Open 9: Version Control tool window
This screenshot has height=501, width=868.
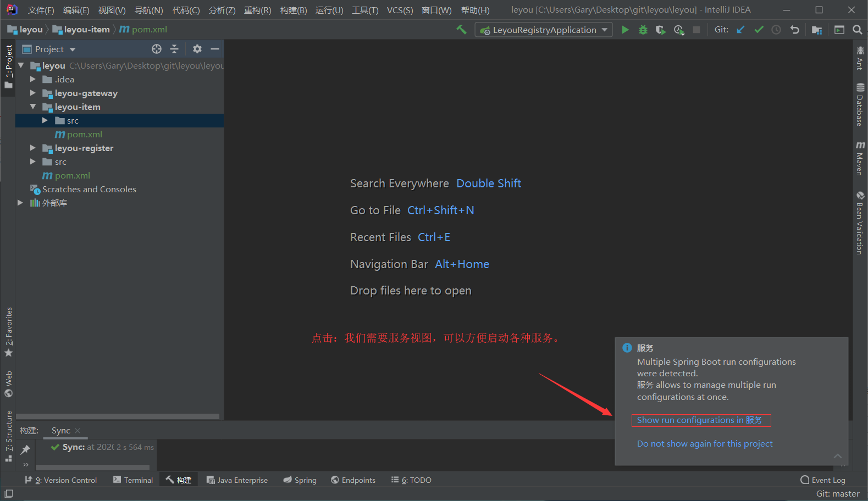61,480
